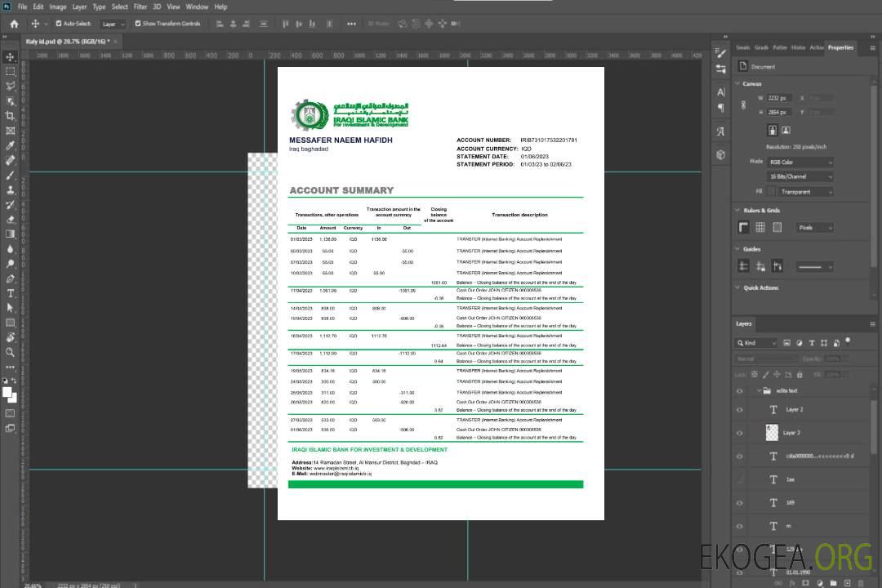Hide the Layer 3 layer
This screenshot has height=588, width=882.
click(740, 434)
